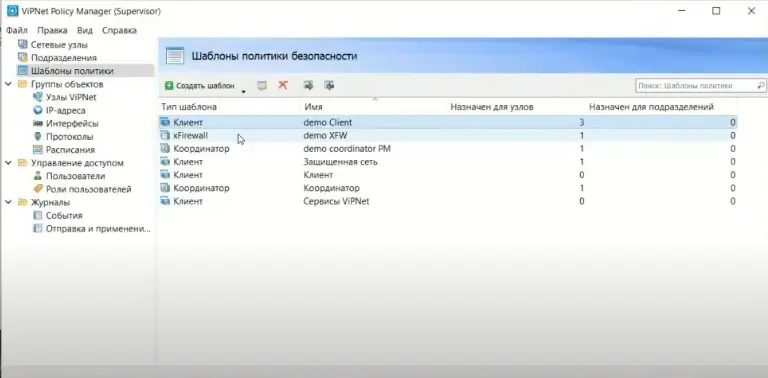
Task: Sort by Назначен для подразделений column header
Action: click(651, 107)
